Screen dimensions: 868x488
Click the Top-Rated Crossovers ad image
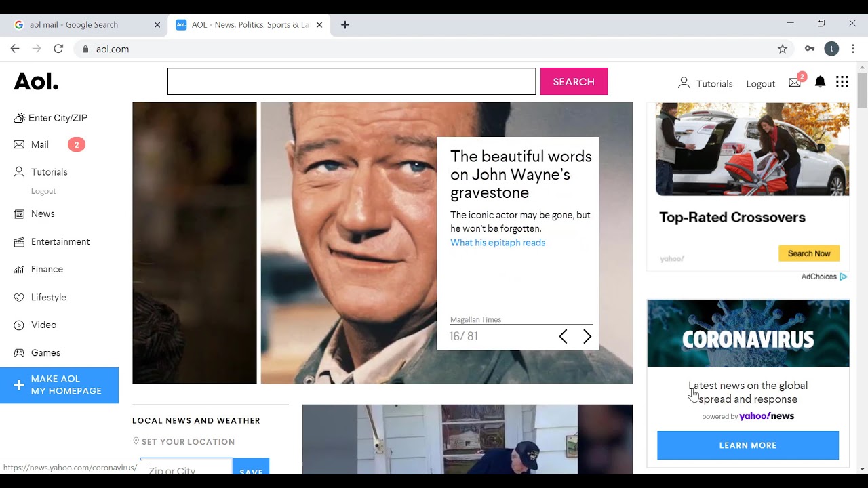click(x=752, y=149)
